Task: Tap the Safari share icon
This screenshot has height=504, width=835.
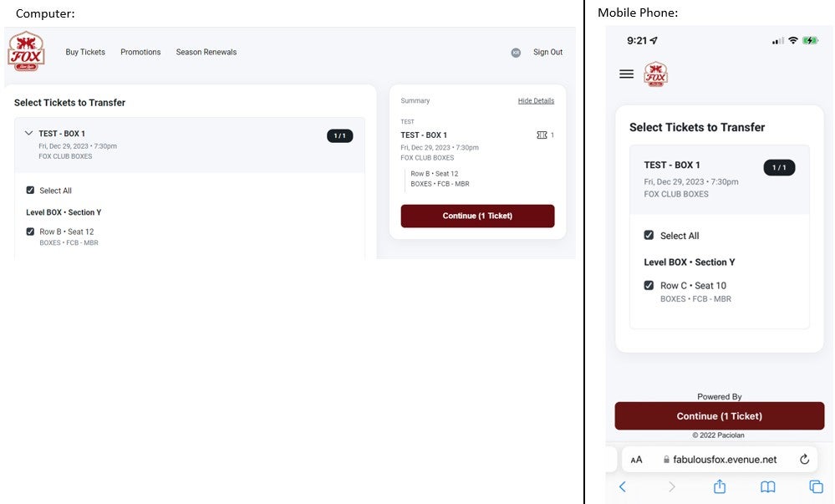Action: pyautogui.click(x=719, y=486)
